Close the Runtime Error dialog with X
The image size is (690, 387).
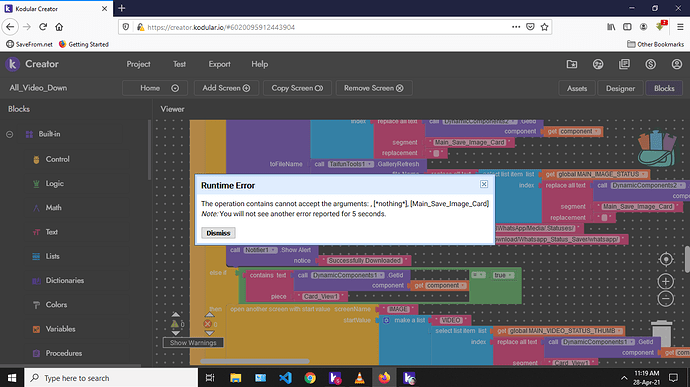484,184
